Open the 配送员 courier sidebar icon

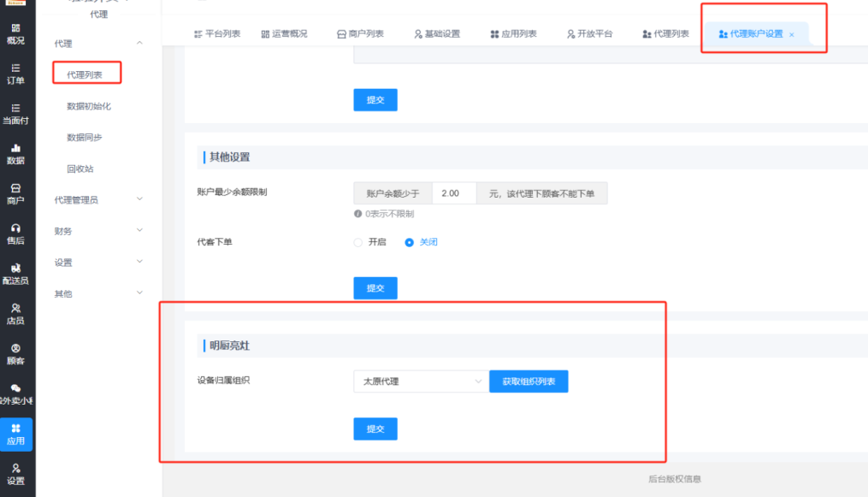point(15,274)
